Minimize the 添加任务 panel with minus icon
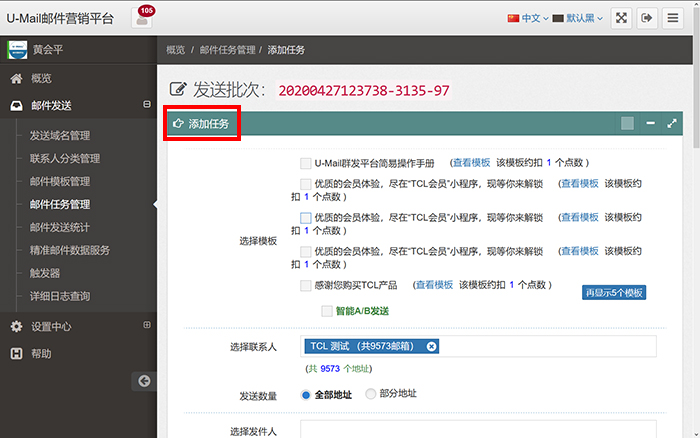Image resolution: width=700 pixels, height=438 pixels. click(651, 123)
